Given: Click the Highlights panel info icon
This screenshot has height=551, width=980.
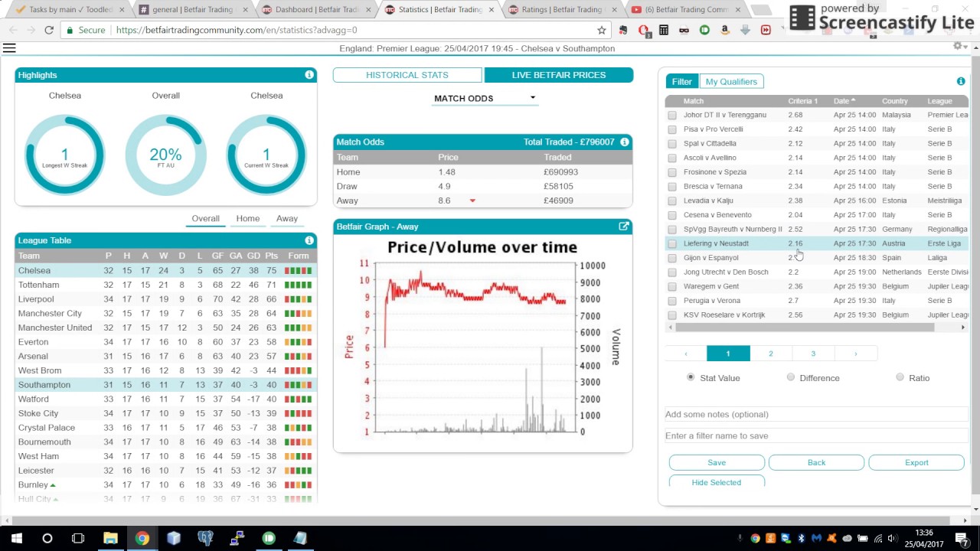Looking at the screenshot, I should pos(309,75).
